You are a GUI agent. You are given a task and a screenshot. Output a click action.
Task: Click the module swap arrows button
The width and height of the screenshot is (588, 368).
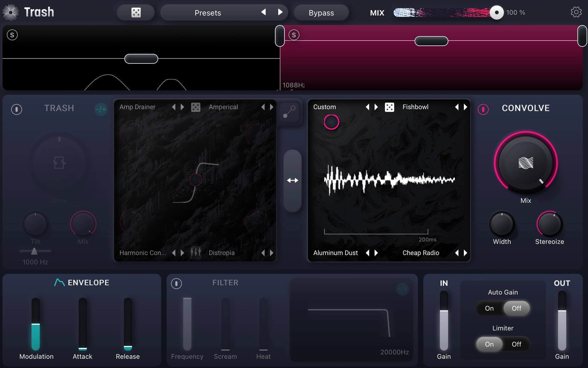pyautogui.click(x=292, y=180)
